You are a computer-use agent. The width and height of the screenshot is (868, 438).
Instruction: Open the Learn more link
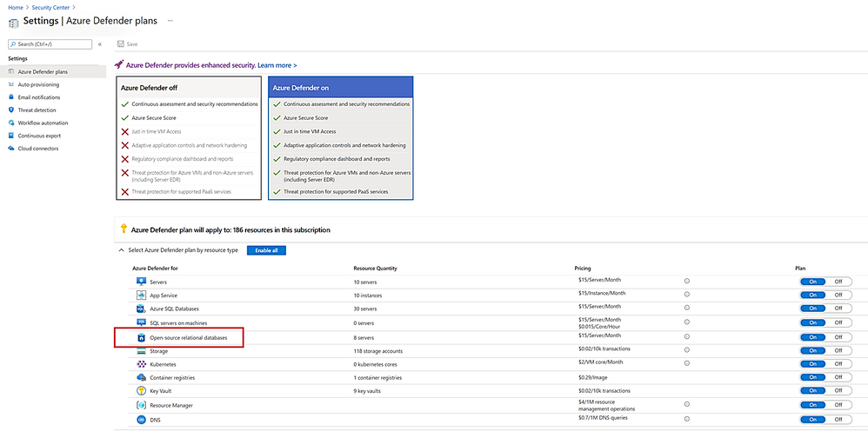(x=277, y=65)
